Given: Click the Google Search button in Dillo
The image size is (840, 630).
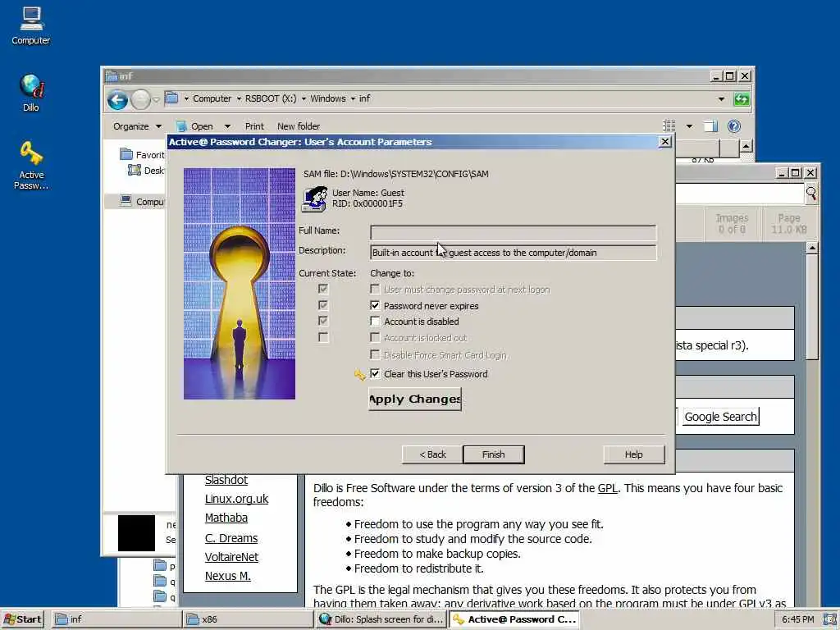Looking at the screenshot, I should (720, 417).
